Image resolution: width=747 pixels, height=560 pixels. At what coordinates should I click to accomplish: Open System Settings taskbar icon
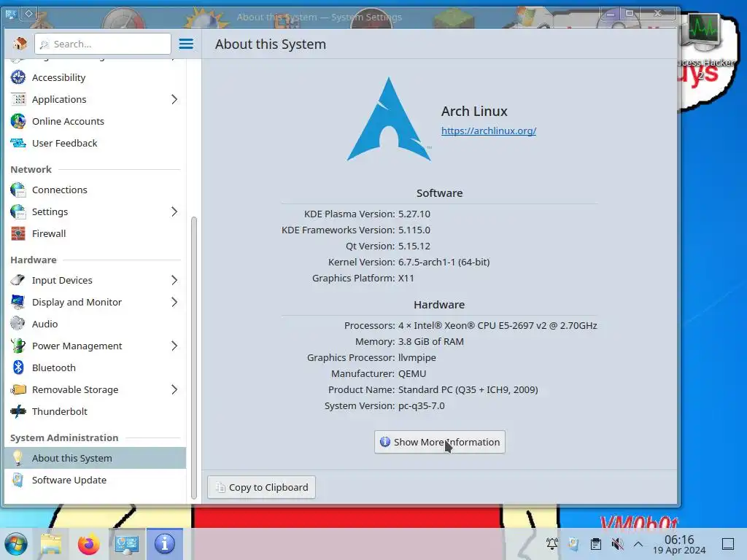coord(127,544)
